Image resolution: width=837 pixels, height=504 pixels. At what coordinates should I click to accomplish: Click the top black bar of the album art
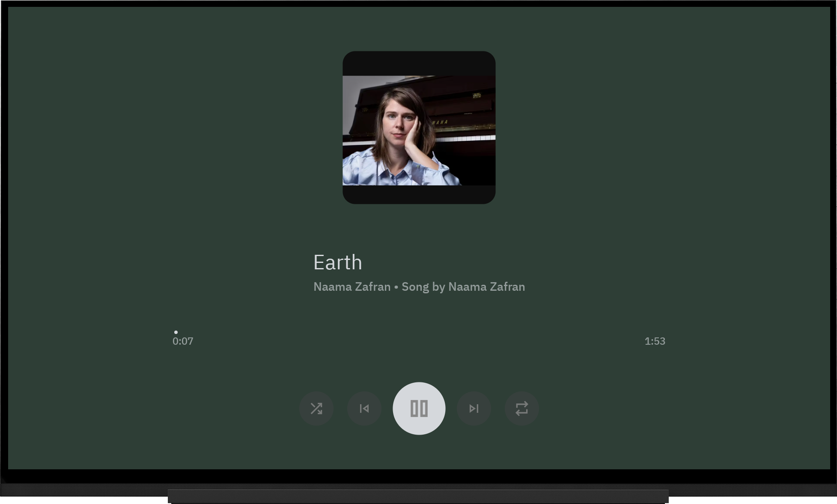point(419,63)
